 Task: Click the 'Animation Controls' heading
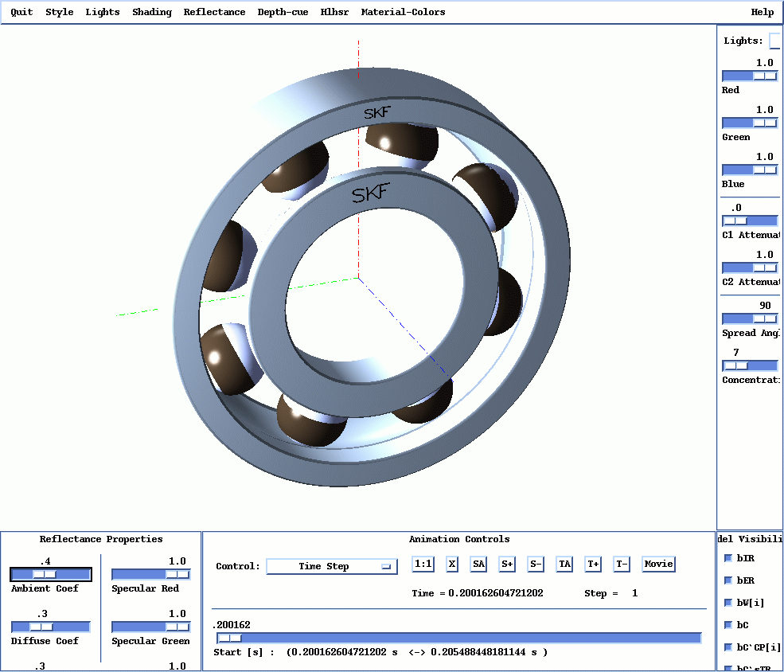click(x=459, y=539)
